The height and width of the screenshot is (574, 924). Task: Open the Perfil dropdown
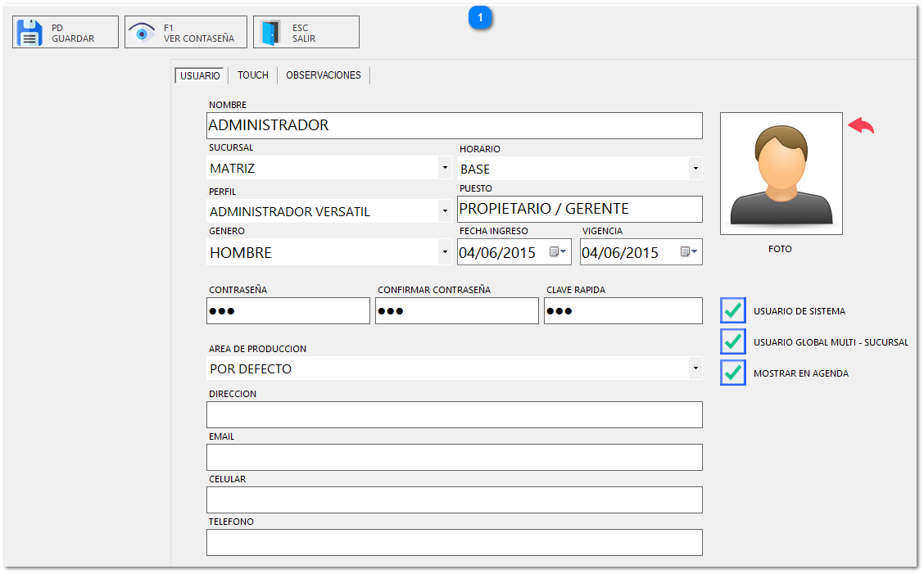point(445,210)
